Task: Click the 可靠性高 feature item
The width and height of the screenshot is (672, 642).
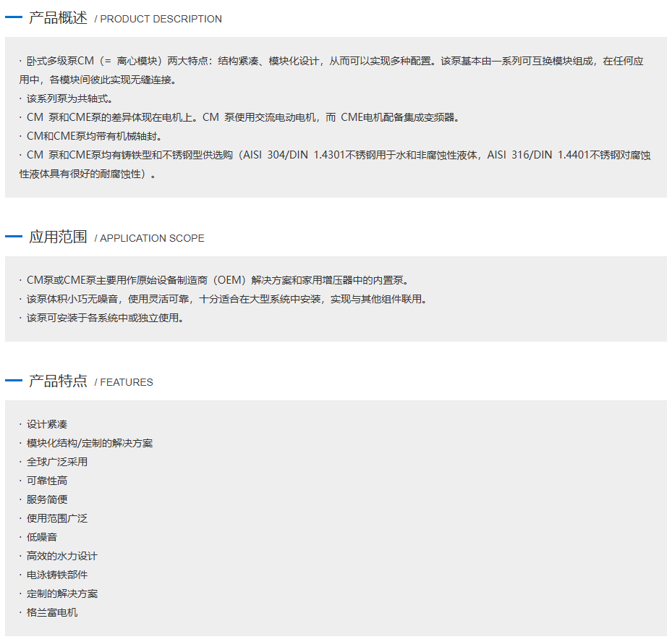Action: 47,481
